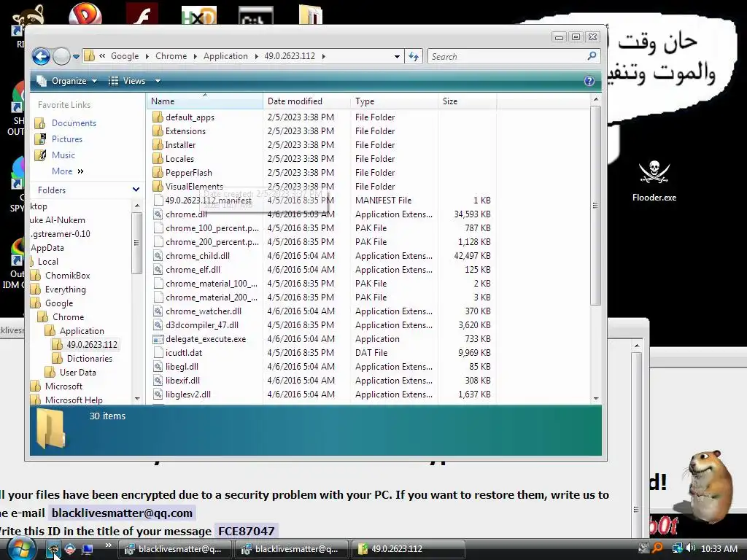Select the chrome_elf.dll file icon
The image size is (747, 560).
158,270
